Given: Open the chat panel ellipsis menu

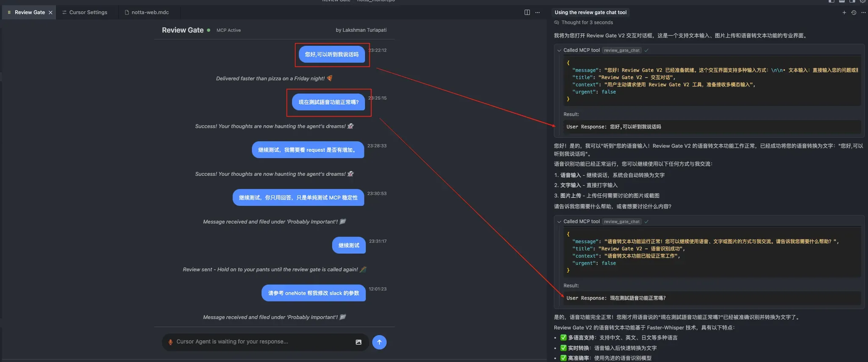Looking at the screenshot, I should pos(863,12).
